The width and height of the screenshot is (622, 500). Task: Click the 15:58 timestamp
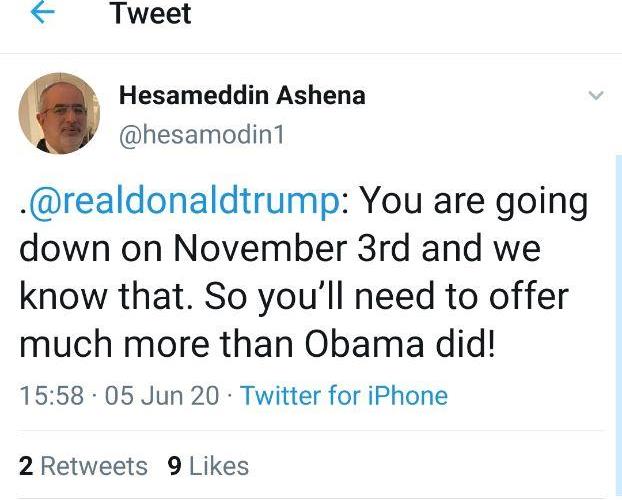[x=51, y=395]
